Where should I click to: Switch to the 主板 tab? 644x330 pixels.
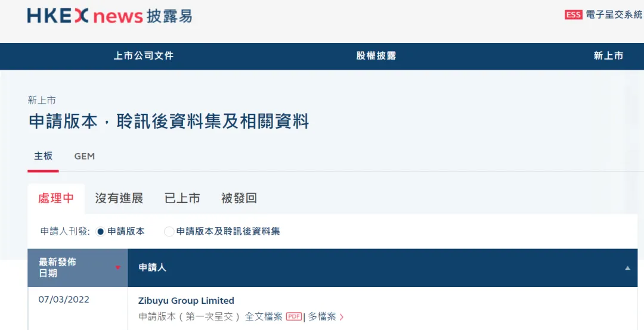(43, 156)
